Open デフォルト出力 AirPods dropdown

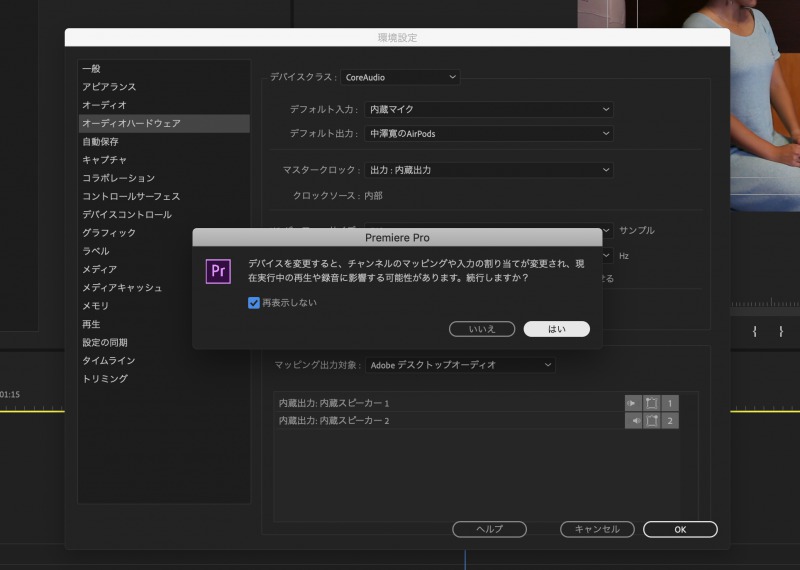(489, 134)
